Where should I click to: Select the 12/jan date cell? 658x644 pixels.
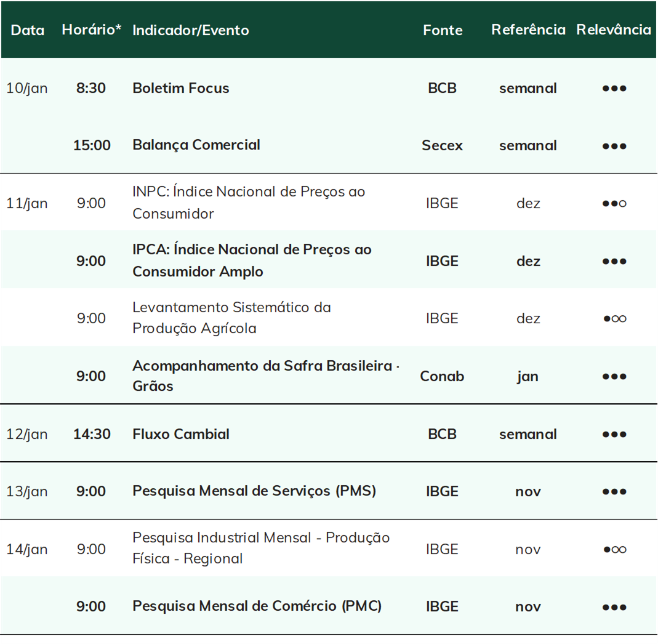(x=27, y=435)
